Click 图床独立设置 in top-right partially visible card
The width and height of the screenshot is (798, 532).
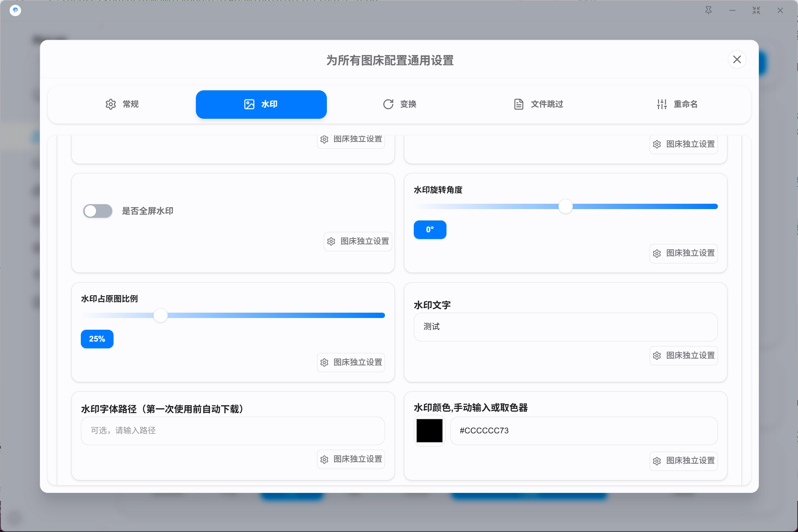683,144
